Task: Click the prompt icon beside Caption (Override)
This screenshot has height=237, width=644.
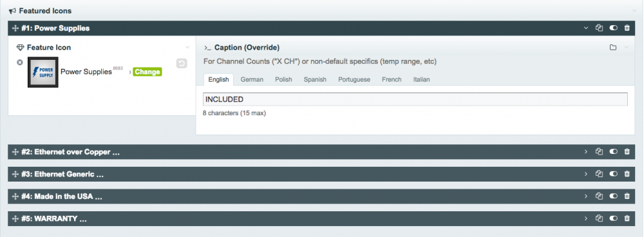Action: pos(207,48)
